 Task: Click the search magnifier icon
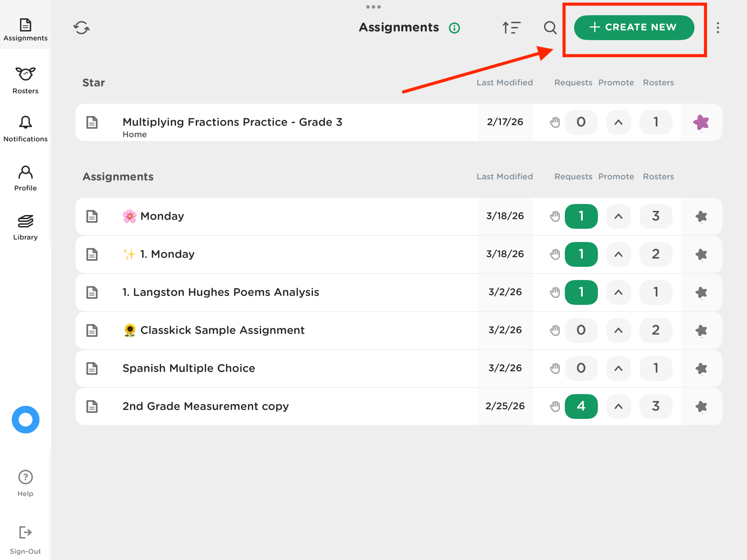[550, 28]
